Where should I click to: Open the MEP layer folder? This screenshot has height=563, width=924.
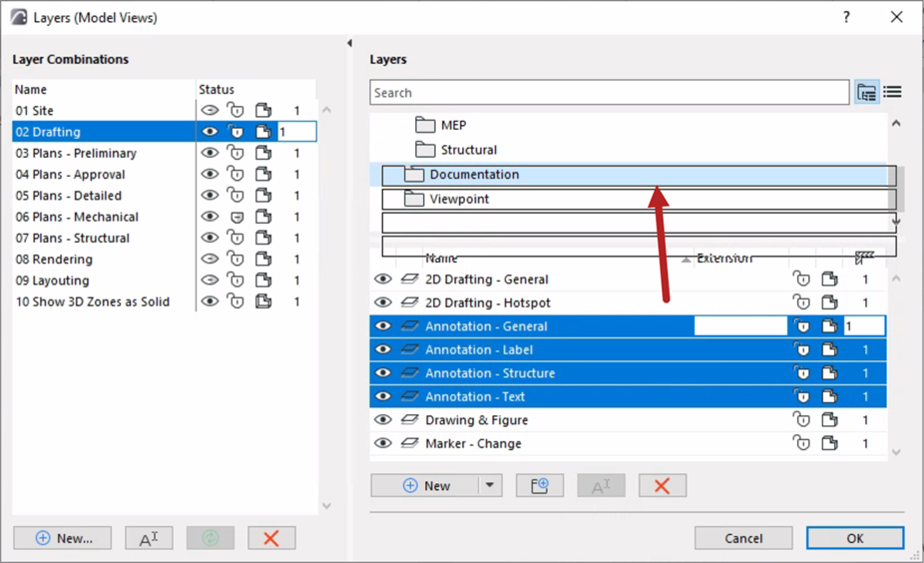click(440, 125)
